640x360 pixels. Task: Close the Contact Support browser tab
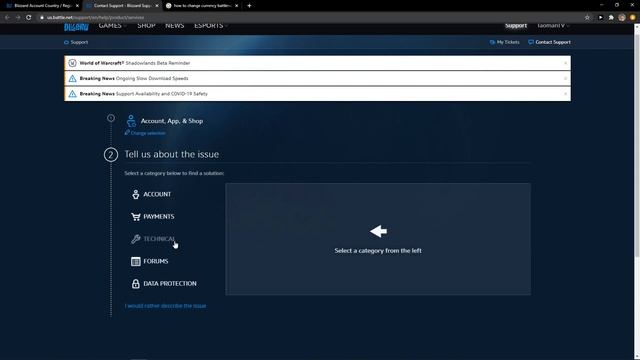(157, 6)
